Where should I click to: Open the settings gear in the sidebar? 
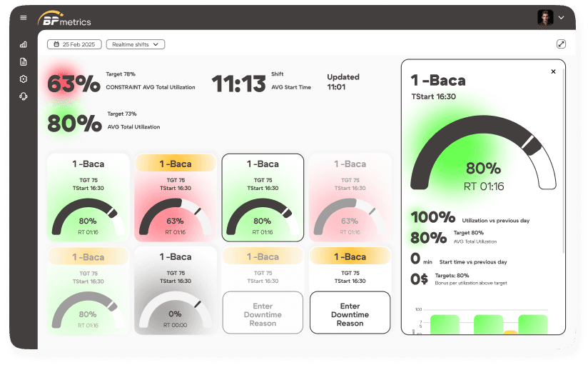[24, 79]
